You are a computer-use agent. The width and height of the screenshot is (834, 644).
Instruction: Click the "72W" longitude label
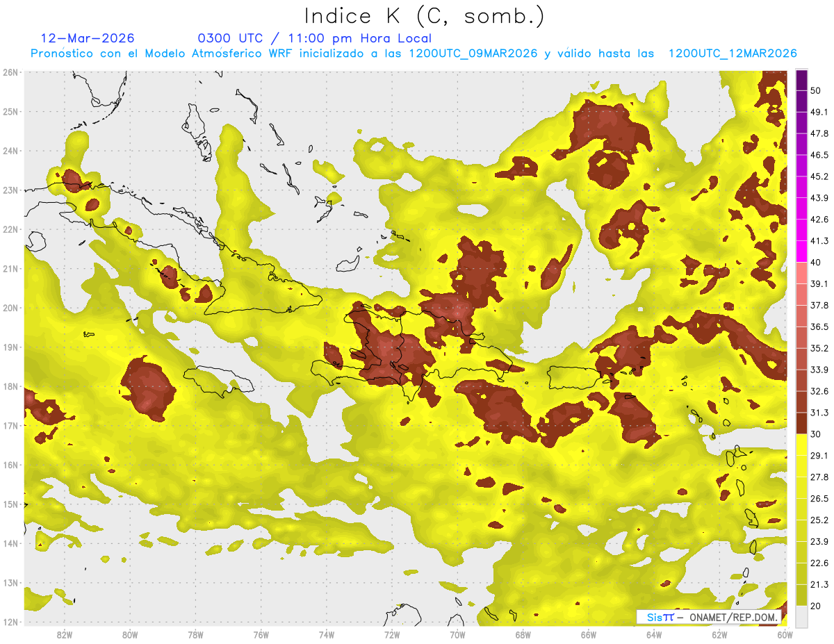[392, 634]
